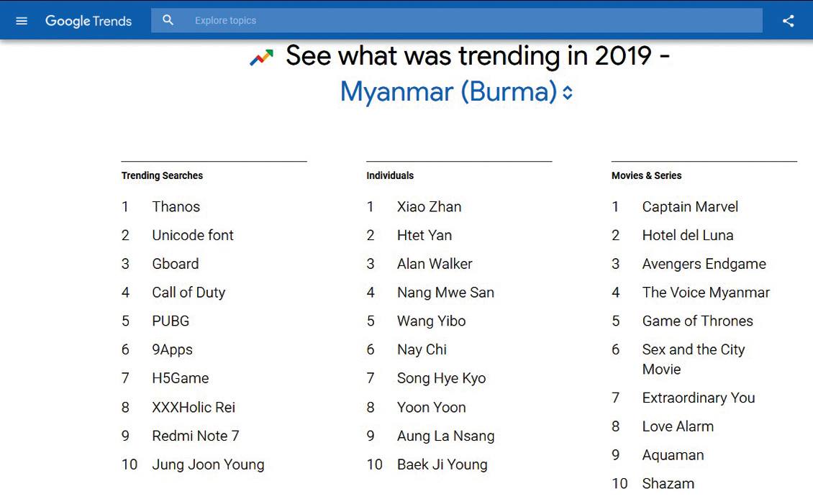Open the hamburger menu icon
Viewport: 813px width, 504px height.
22,21
